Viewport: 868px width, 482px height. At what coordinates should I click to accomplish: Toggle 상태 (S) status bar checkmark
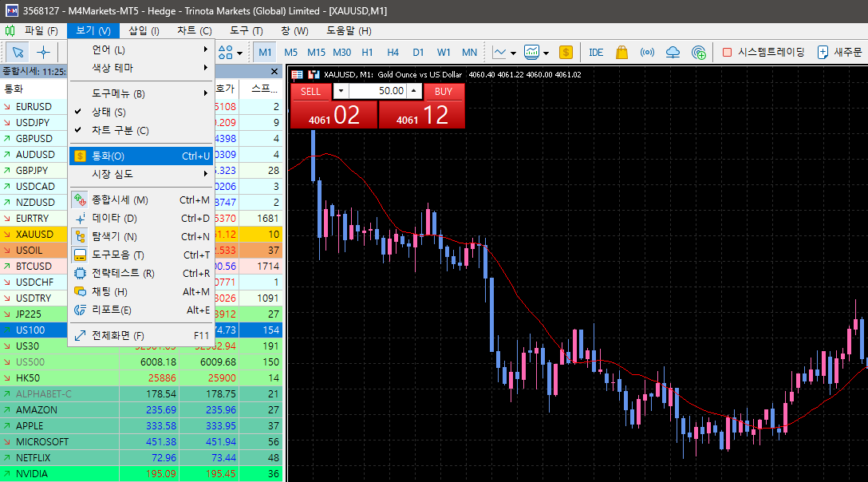(x=78, y=112)
